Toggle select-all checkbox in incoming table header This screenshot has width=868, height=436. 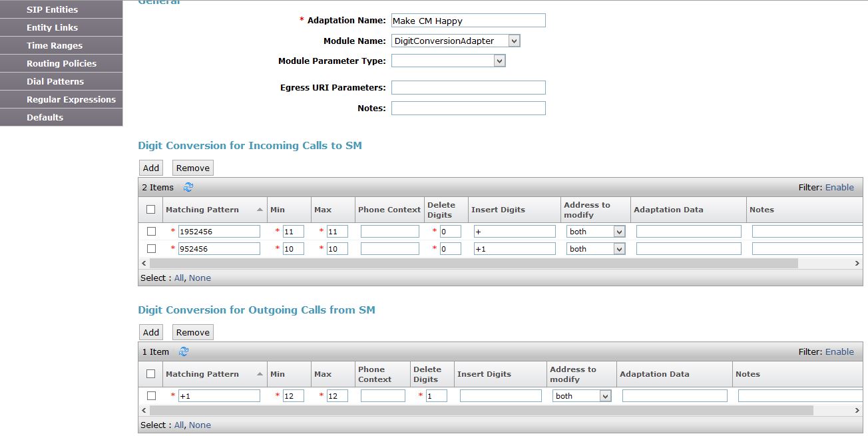(151, 210)
